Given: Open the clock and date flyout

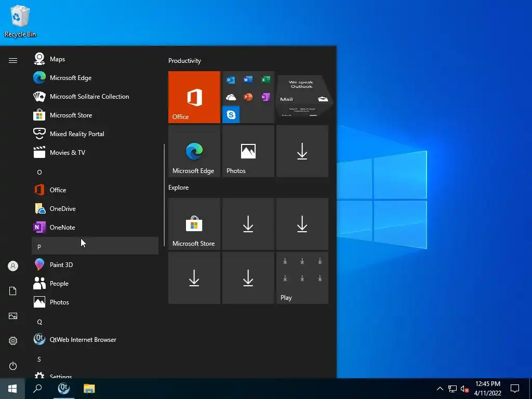Looking at the screenshot, I should (487, 389).
